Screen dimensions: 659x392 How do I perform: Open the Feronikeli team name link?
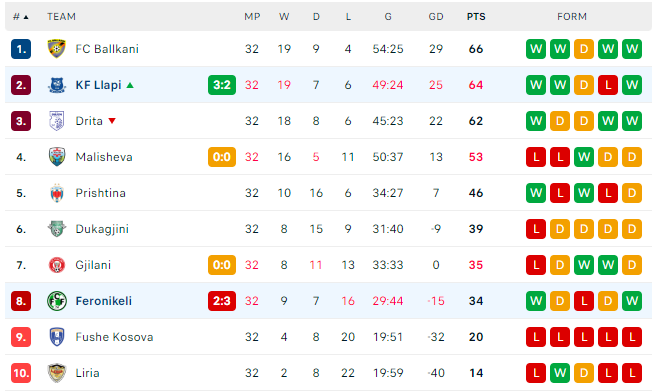pos(104,301)
